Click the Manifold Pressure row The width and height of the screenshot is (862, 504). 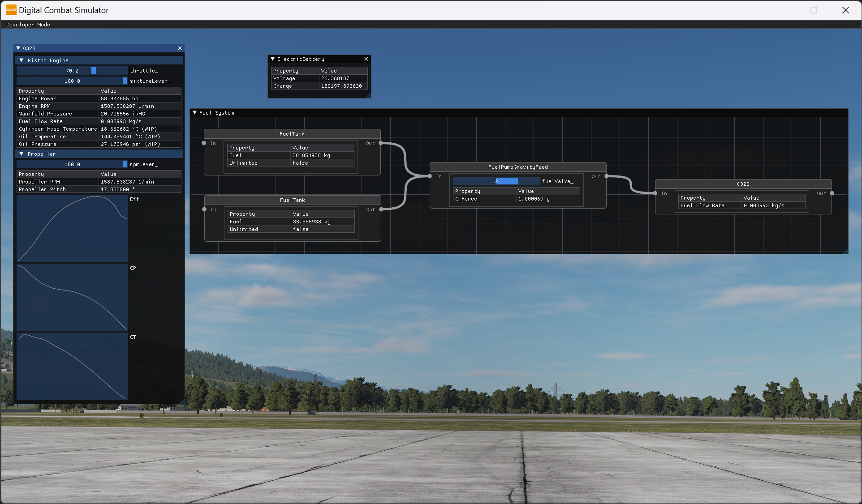pos(99,114)
